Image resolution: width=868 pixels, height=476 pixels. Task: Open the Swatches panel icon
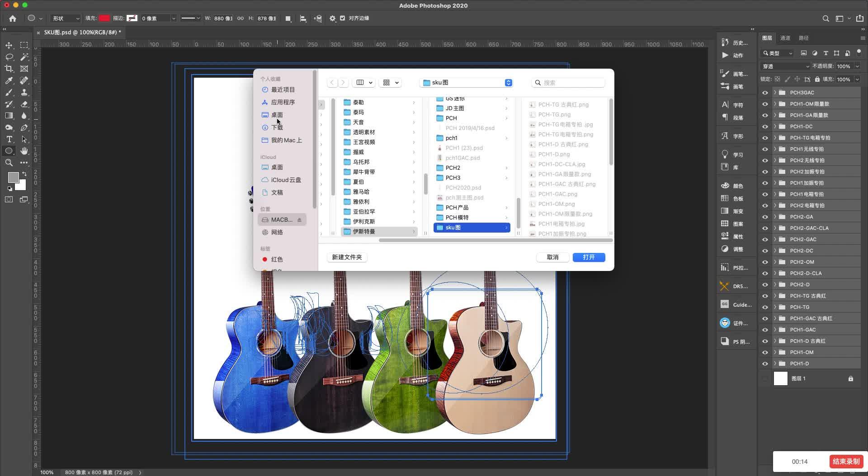tap(725, 198)
